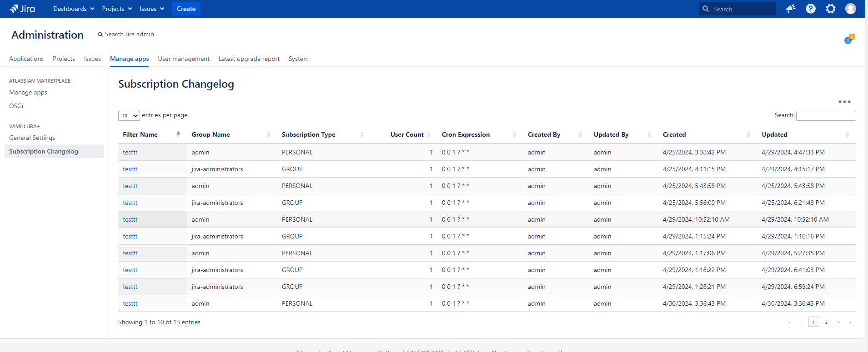Click the Search Jira admin field
The image size is (868, 352).
tap(129, 34)
